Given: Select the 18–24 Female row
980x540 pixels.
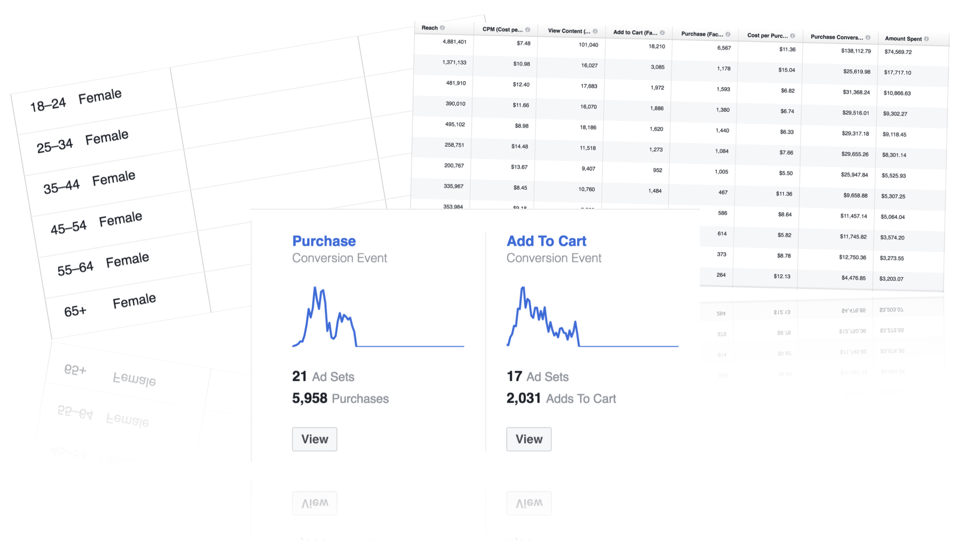Looking at the screenshot, I should pos(76,101).
